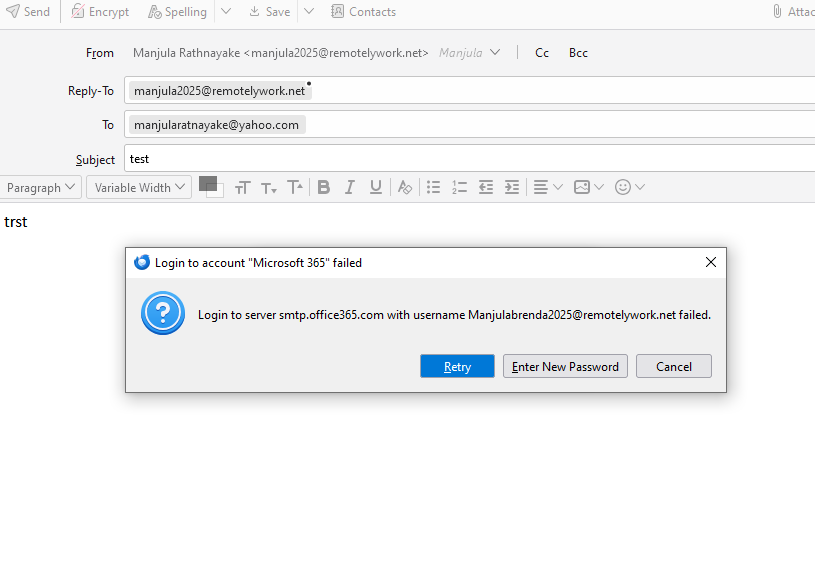Expand the Save options arrow
The width and height of the screenshot is (815, 565).
(x=309, y=11)
